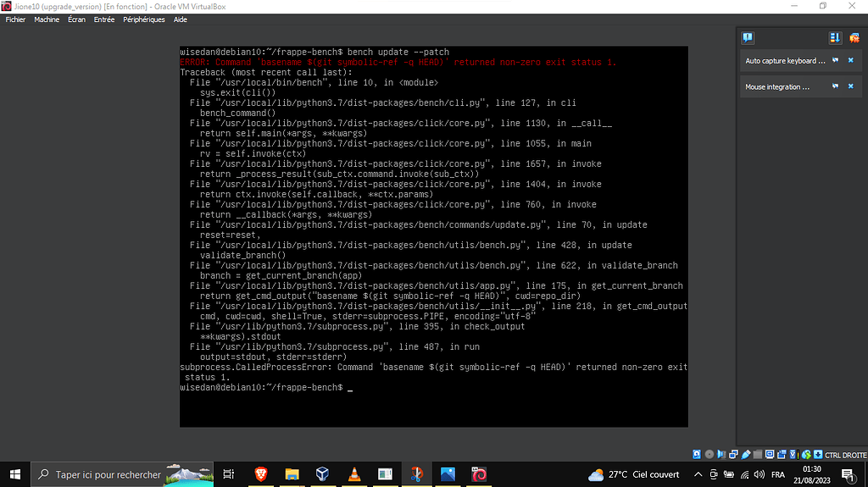
Task: Click the optical drive status icon
Action: [709, 454]
